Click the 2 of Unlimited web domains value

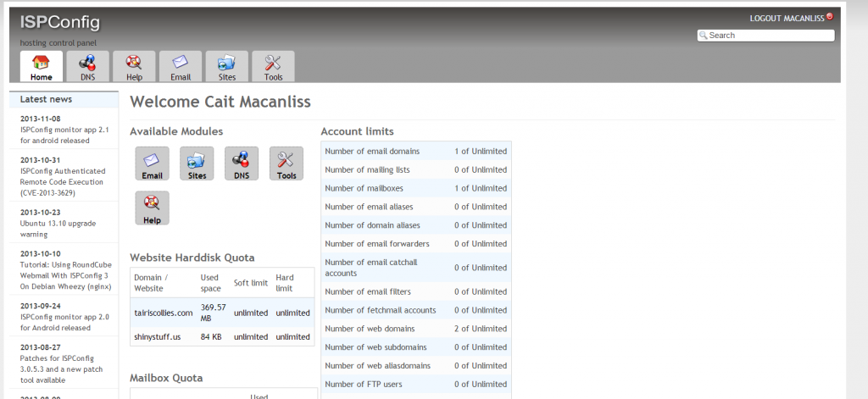[481, 329]
